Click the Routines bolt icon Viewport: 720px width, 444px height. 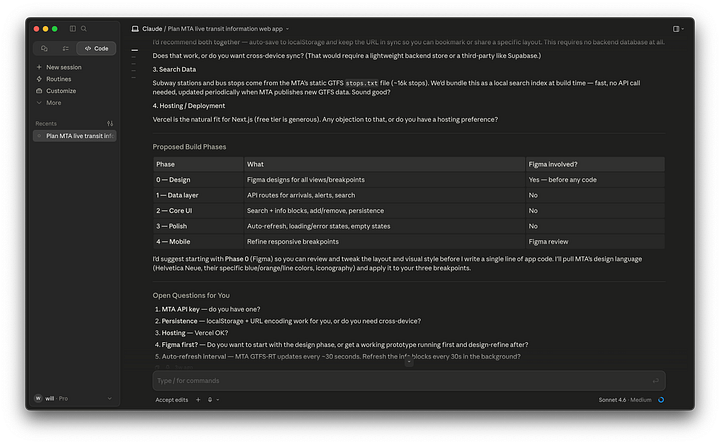coord(39,79)
